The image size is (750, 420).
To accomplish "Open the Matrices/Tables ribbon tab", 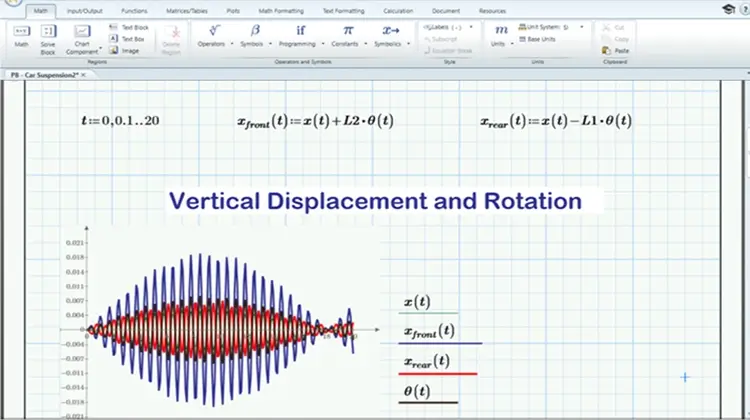I will [187, 11].
